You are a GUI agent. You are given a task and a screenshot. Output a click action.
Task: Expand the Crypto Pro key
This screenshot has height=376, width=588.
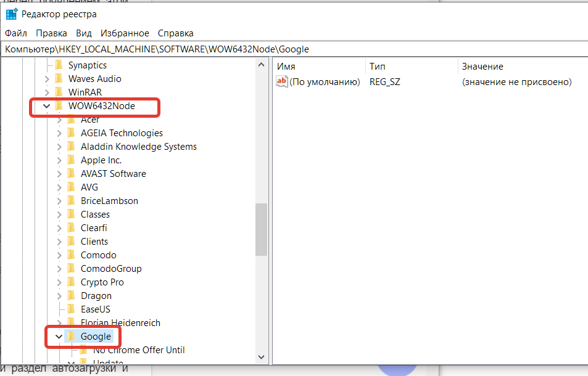coord(59,282)
